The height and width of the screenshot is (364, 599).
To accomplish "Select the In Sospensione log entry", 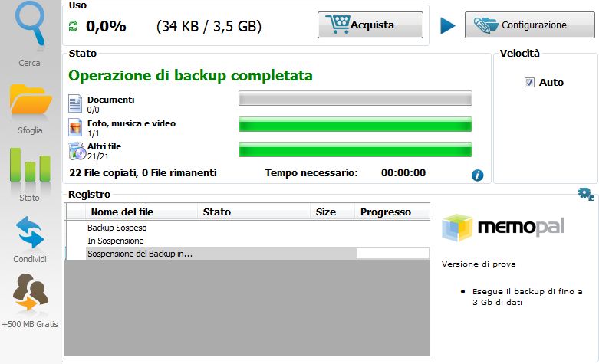I will tap(115, 241).
